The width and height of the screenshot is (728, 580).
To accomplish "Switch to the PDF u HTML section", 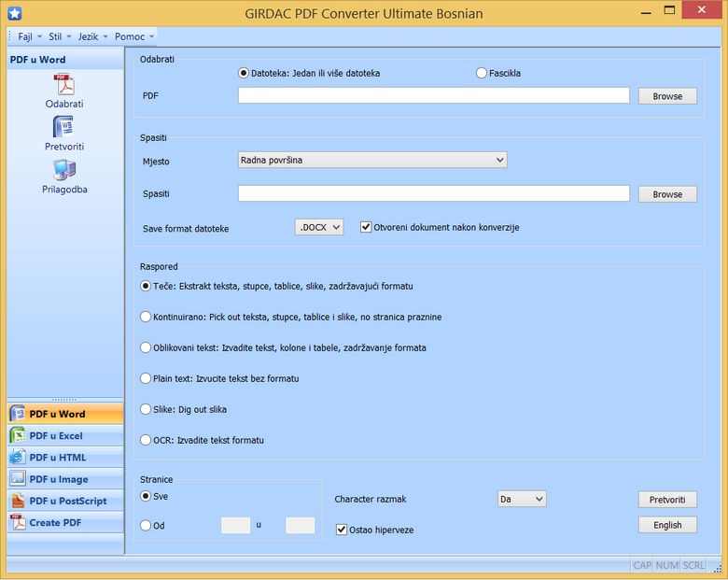I will [65, 458].
